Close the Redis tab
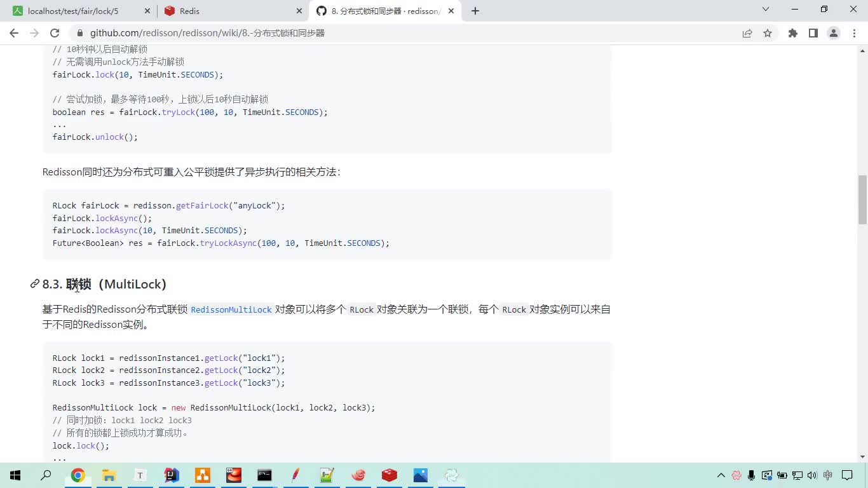 300,11
